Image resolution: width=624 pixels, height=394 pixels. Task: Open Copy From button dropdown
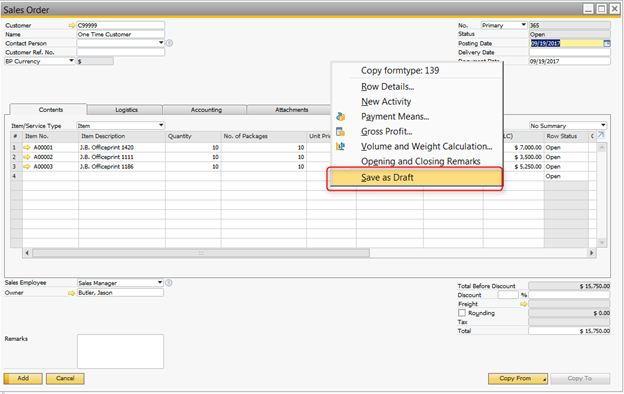(x=544, y=379)
